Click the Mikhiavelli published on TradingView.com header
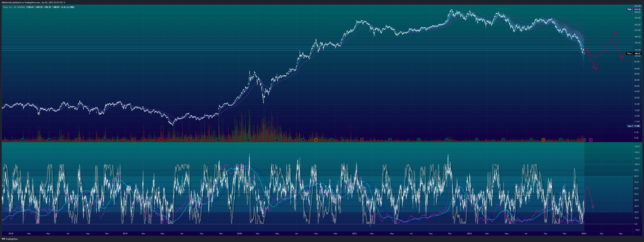Image resolution: width=644 pixels, height=242 pixels. tap(33, 3)
